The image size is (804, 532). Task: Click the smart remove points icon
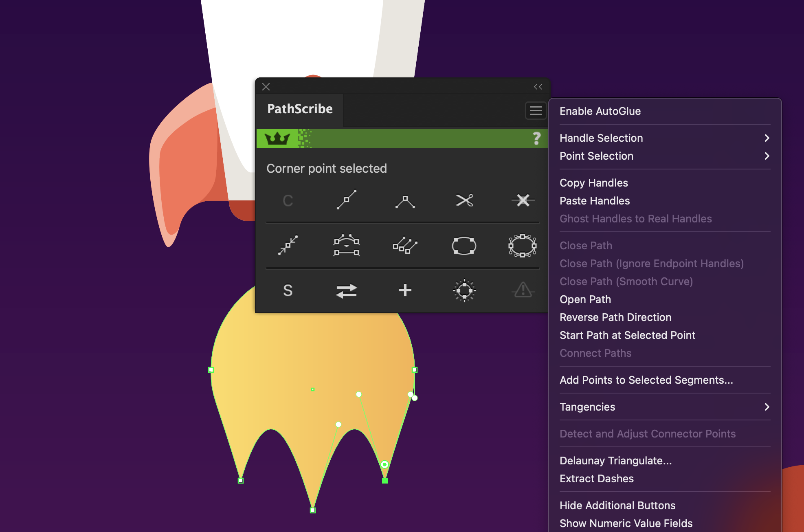(347, 245)
